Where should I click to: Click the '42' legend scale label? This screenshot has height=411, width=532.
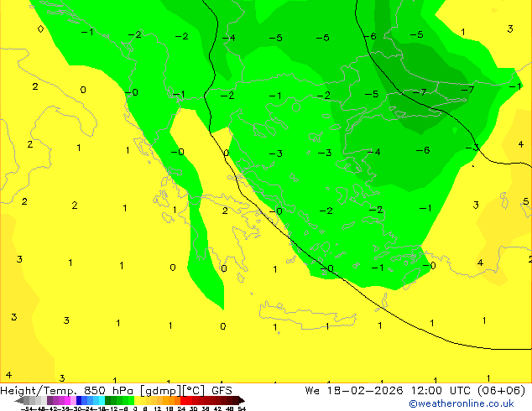coord(218,409)
